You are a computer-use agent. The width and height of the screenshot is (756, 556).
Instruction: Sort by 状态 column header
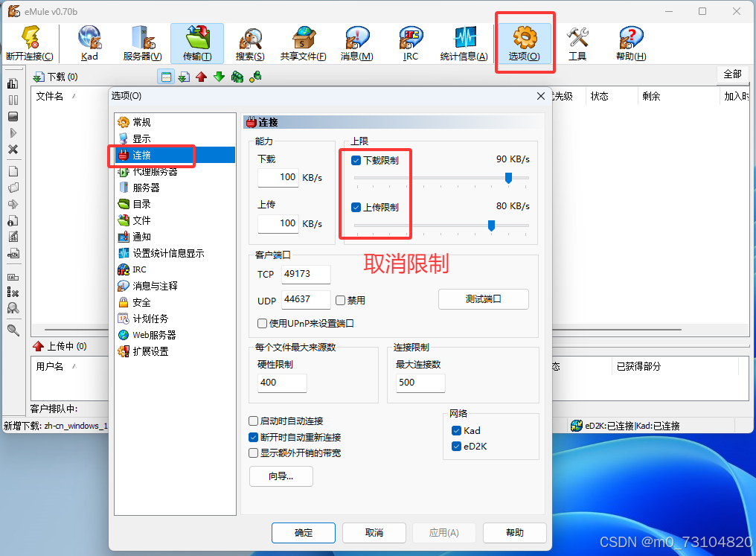coord(599,97)
